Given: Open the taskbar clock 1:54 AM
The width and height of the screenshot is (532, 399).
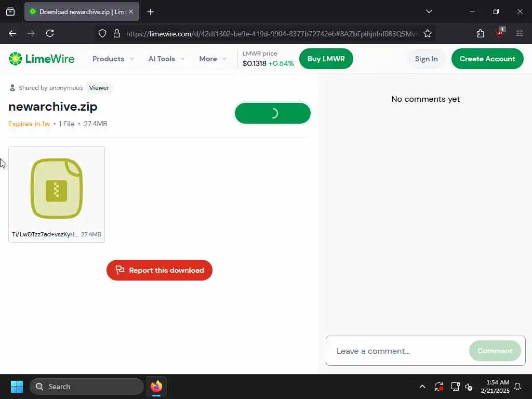Looking at the screenshot, I should (x=495, y=387).
